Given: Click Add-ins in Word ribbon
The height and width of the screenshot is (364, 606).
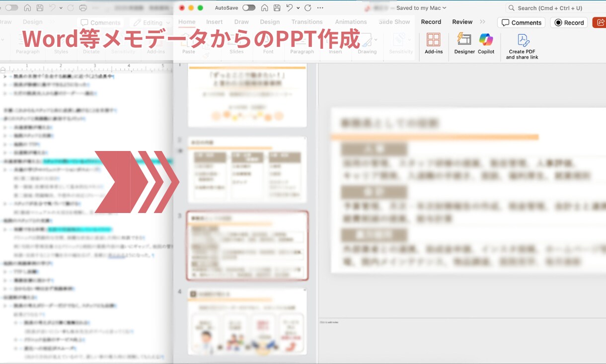Looking at the screenshot, I should click(155, 45).
